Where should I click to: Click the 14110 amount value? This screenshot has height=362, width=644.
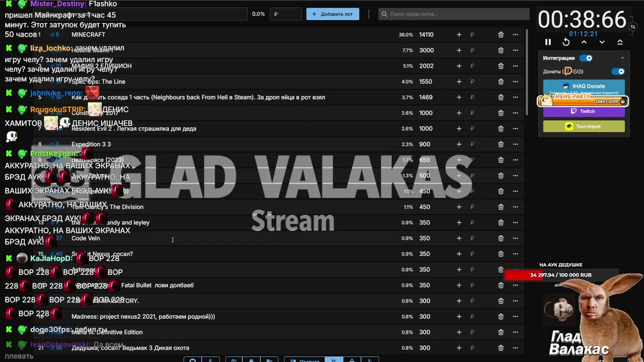(426, 35)
